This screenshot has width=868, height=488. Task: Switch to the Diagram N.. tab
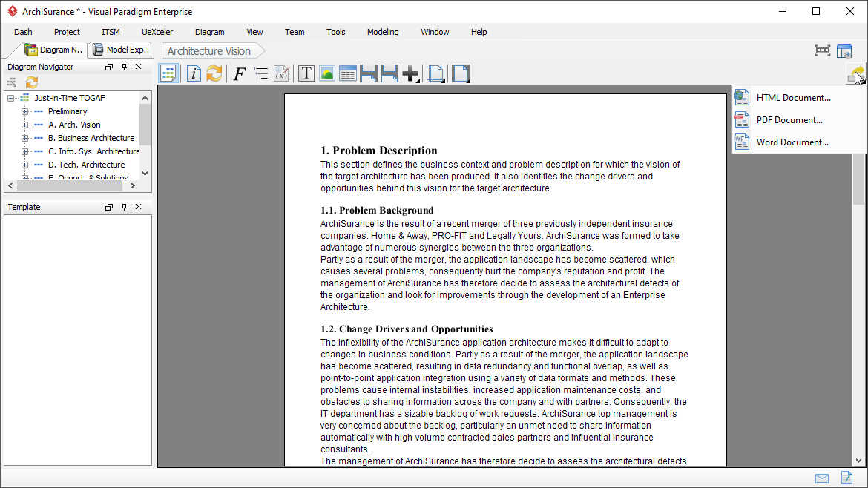(x=53, y=50)
